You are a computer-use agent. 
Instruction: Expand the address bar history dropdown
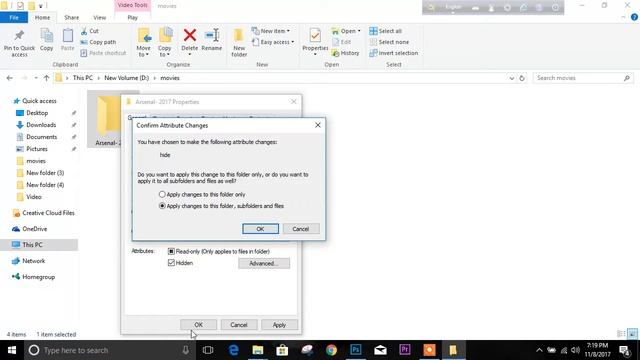point(512,78)
